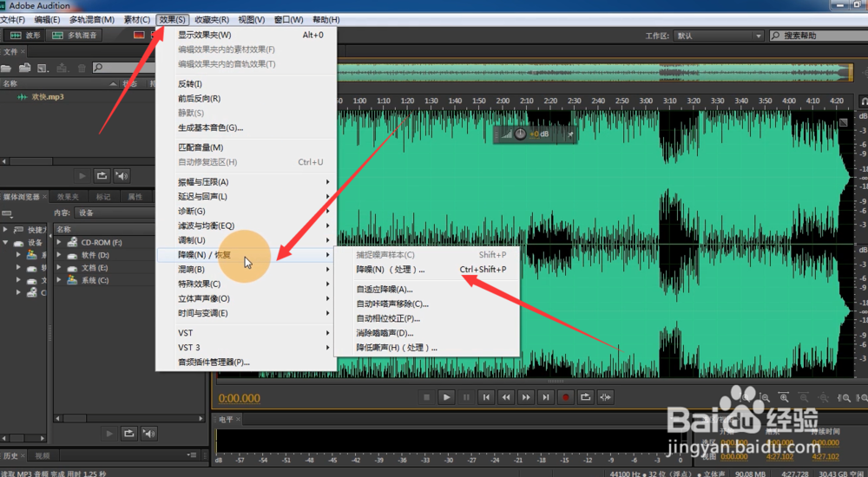This screenshot has width=868, height=477.
Task: Open the 工作区 workspace dropdown
Action: pos(720,36)
